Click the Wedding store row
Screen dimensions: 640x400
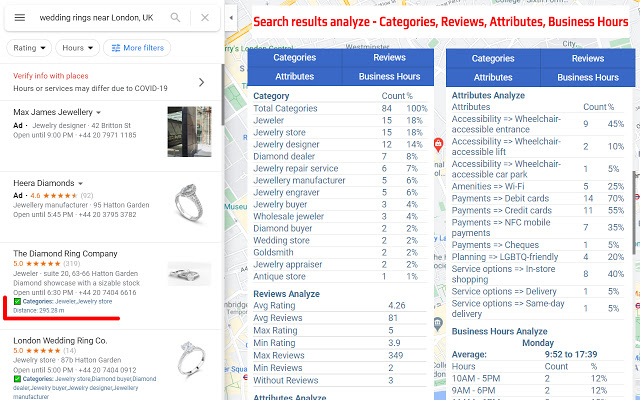(x=340, y=240)
